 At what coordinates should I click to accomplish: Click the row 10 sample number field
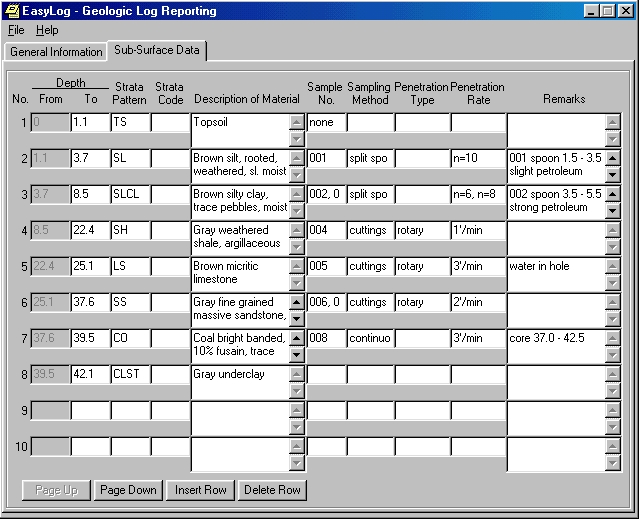click(x=326, y=446)
